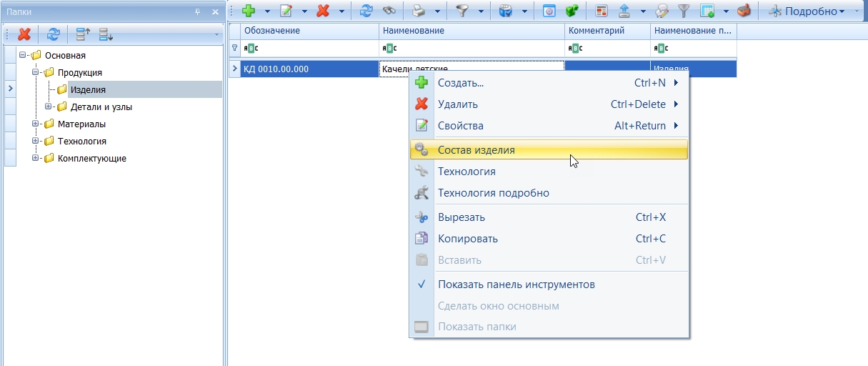Screen dimensions: 868x366
Task: Close the Папки panel
Action: (x=215, y=11)
